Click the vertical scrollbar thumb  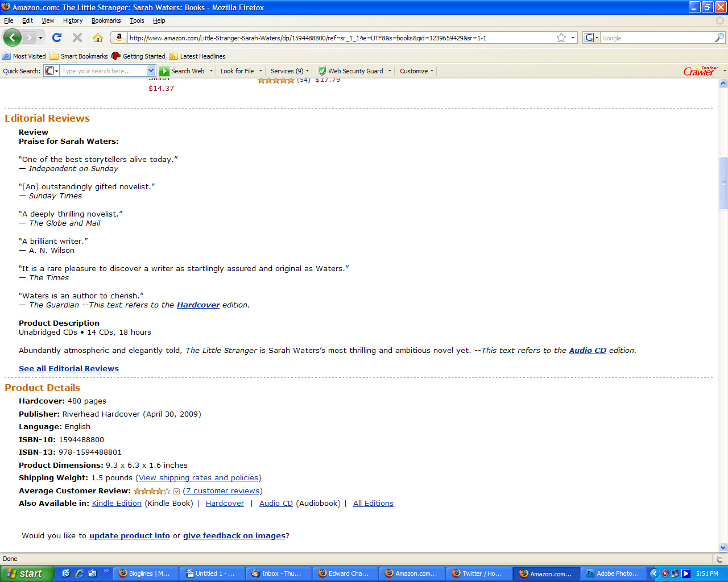pos(723,183)
